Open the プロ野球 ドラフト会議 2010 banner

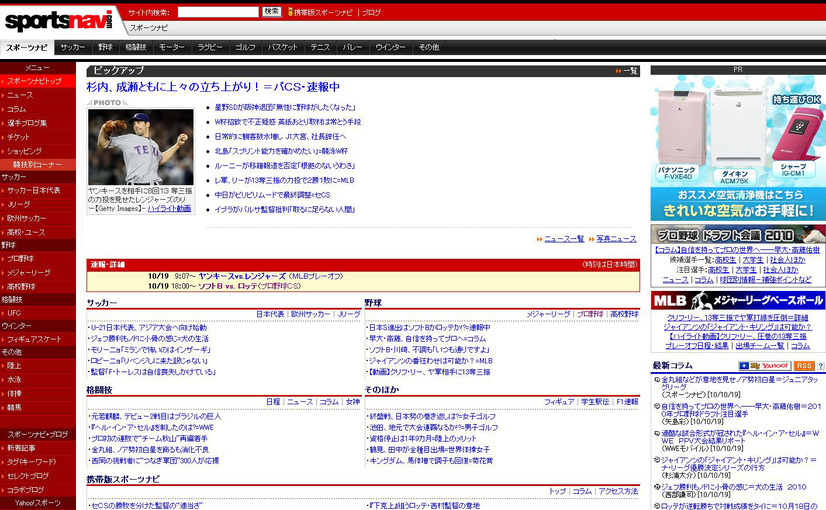point(738,234)
